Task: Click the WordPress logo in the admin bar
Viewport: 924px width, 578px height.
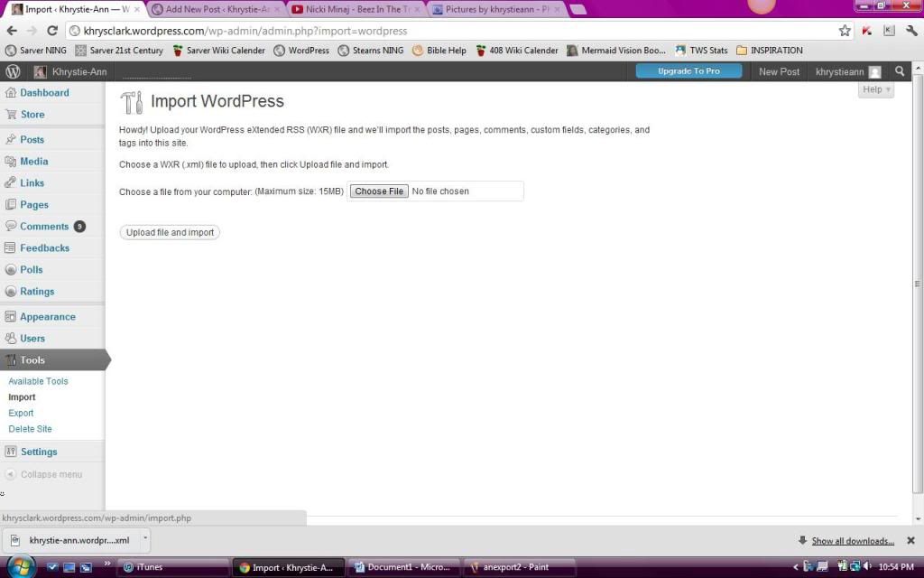Action: point(13,71)
